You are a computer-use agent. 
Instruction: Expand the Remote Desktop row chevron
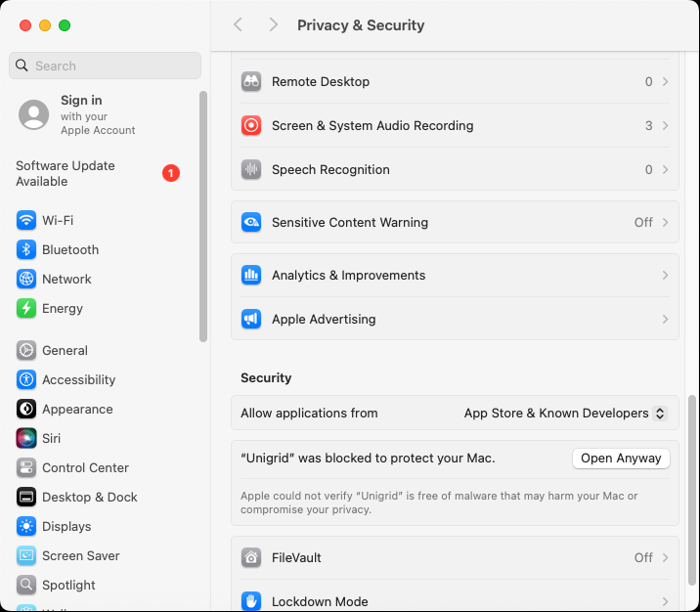point(665,82)
